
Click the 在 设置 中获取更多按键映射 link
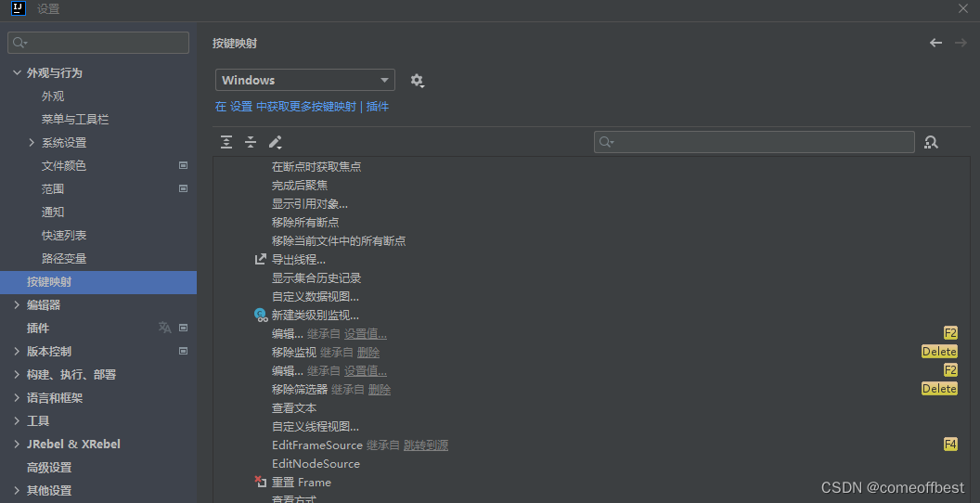pyautogui.click(x=286, y=107)
